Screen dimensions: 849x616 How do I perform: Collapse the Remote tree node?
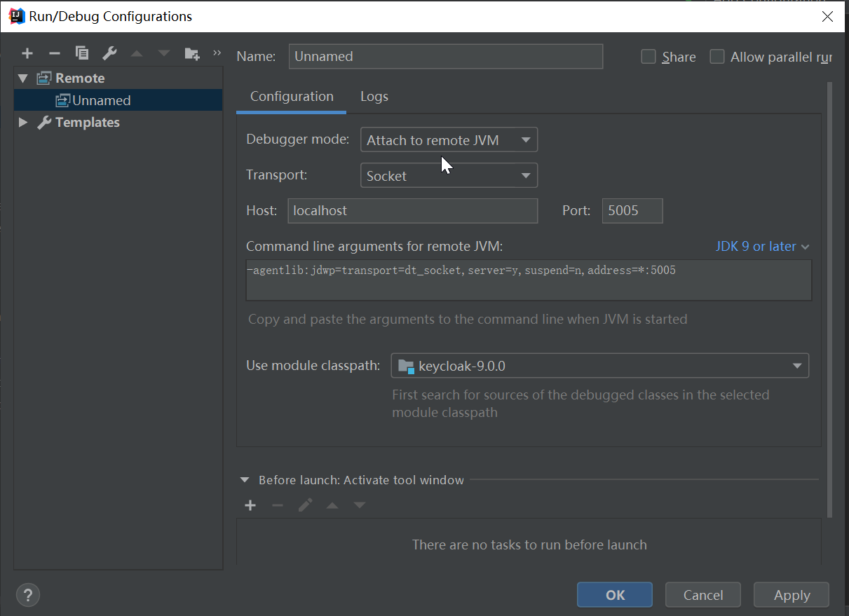pyautogui.click(x=23, y=78)
